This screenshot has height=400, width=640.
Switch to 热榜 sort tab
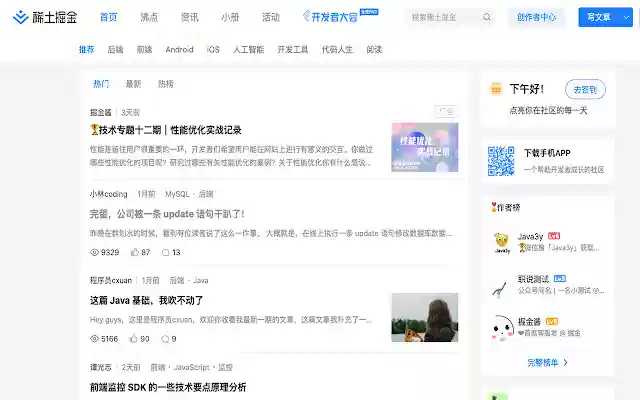coord(166,84)
